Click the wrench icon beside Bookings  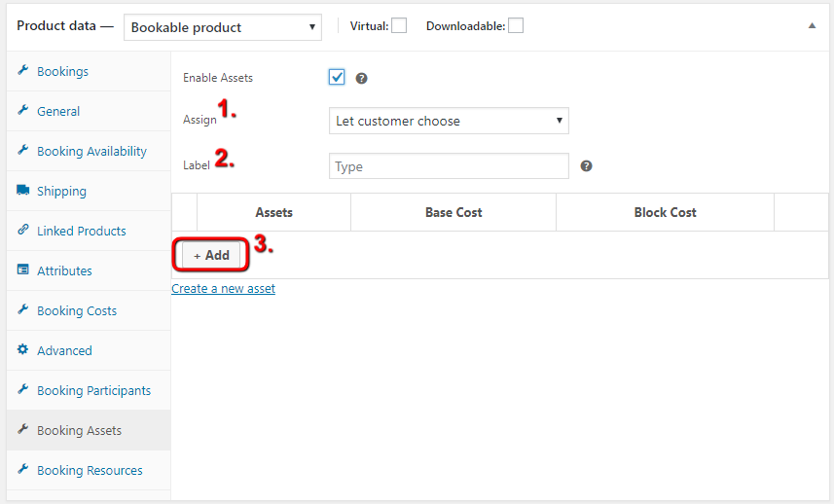[x=23, y=70]
